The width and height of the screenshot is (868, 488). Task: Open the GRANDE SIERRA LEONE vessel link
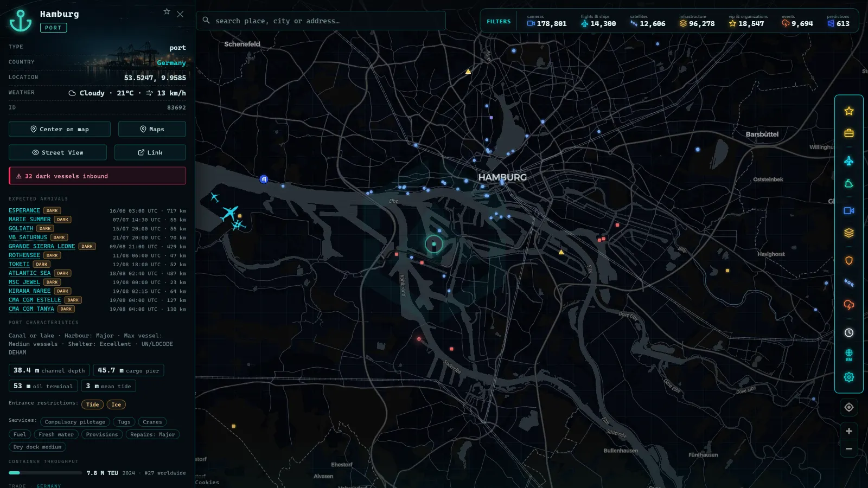coord(42,246)
